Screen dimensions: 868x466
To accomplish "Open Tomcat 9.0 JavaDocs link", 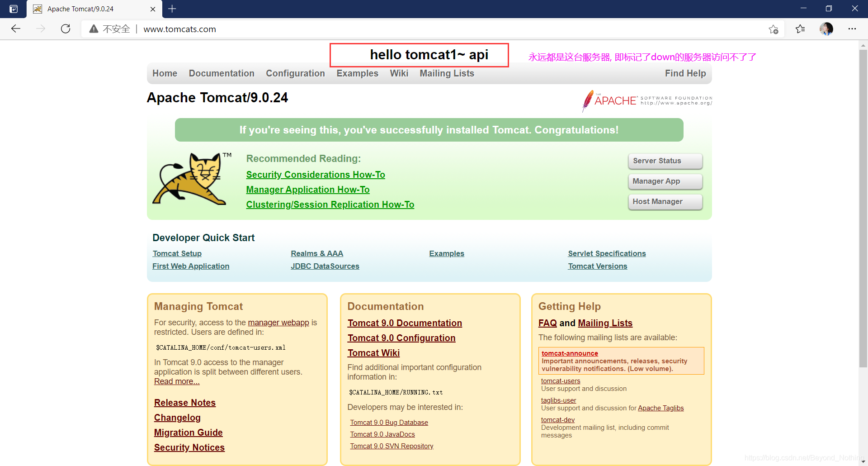I will pos(382,434).
